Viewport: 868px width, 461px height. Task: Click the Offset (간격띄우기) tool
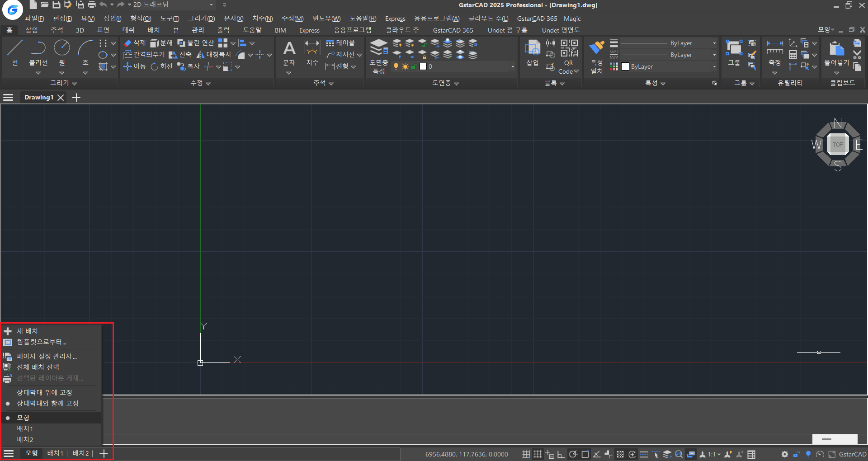[x=144, y=55]
